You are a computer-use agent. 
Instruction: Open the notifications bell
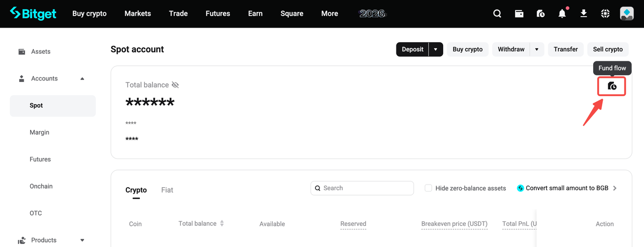point(562,14)
